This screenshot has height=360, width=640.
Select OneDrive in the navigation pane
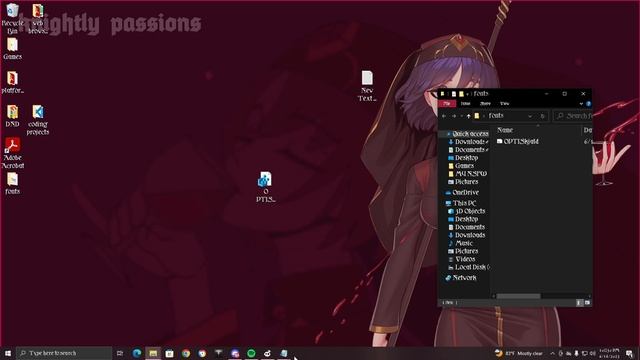[x=462, y=192]
